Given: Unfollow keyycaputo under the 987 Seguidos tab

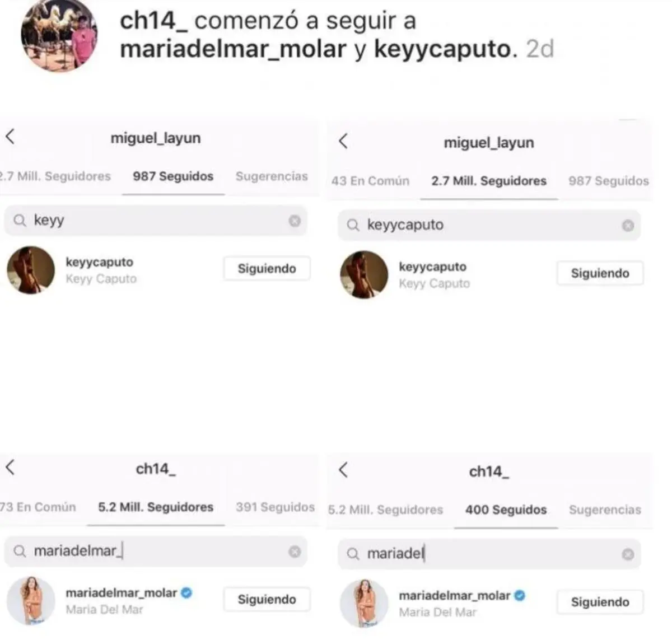Looking at the screenshot, I should tap(267, 269).
